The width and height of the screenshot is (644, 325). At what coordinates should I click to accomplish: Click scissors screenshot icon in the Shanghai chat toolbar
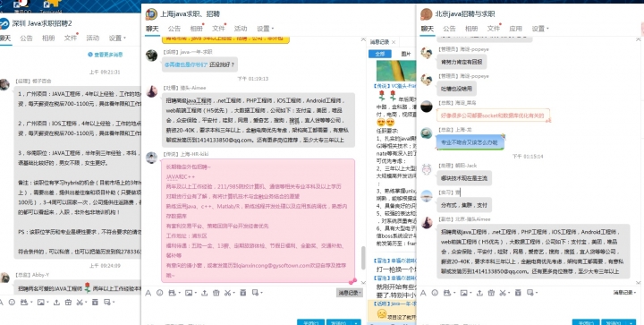(227, 293)
